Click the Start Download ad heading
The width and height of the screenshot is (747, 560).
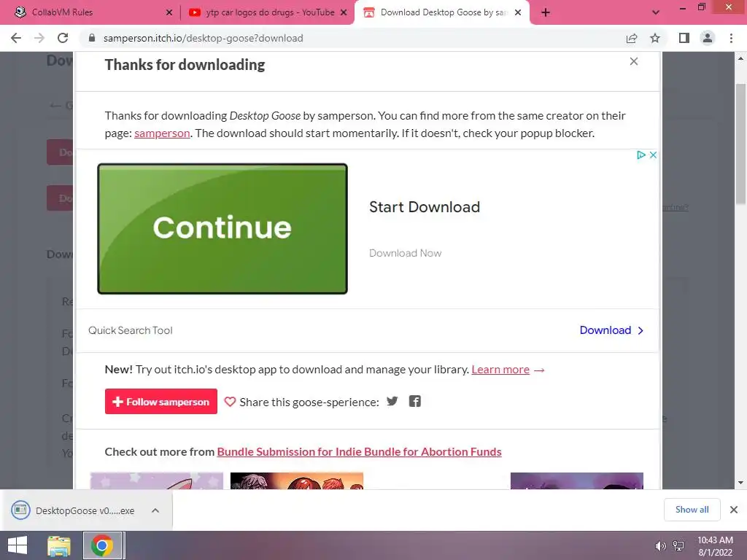[x=425, y=207]
